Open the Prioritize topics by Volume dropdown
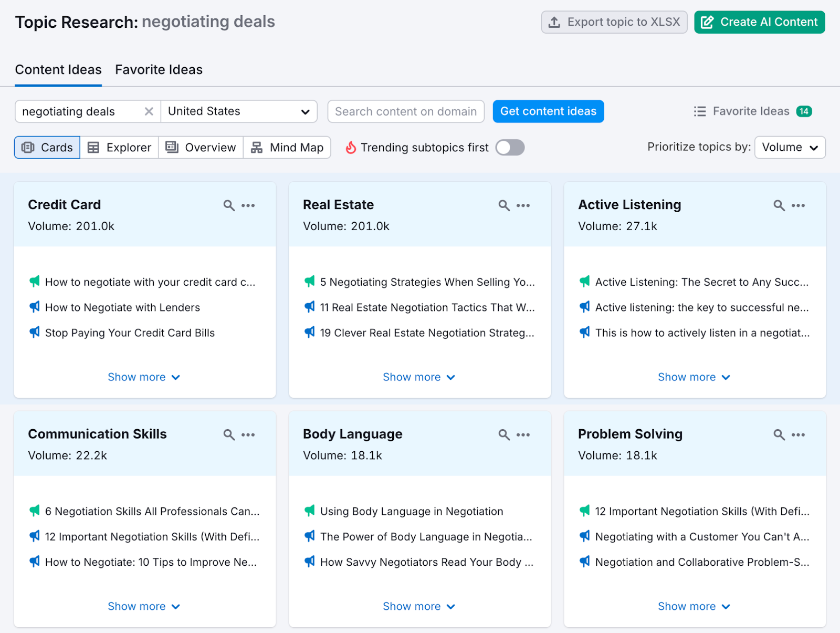The height and width of the screenshot is (633, 840). (790, 148)
